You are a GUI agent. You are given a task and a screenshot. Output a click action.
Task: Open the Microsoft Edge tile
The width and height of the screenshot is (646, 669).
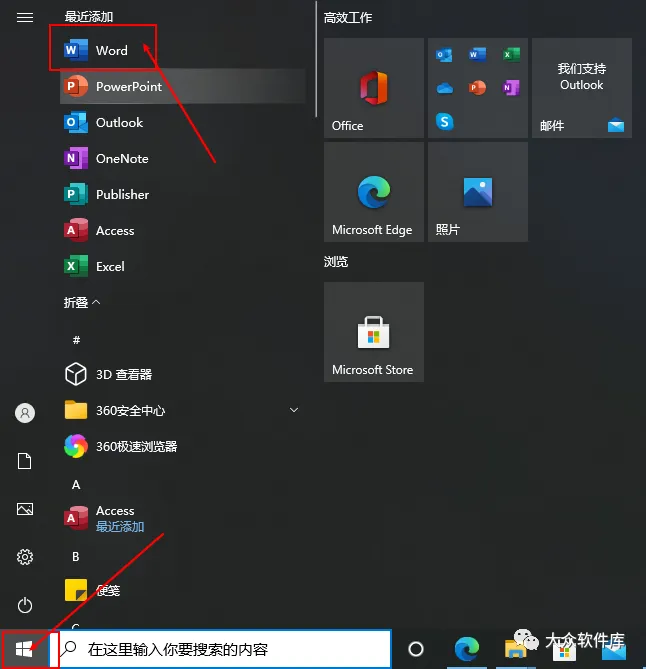pyautogui.click(x=374, y=192)
